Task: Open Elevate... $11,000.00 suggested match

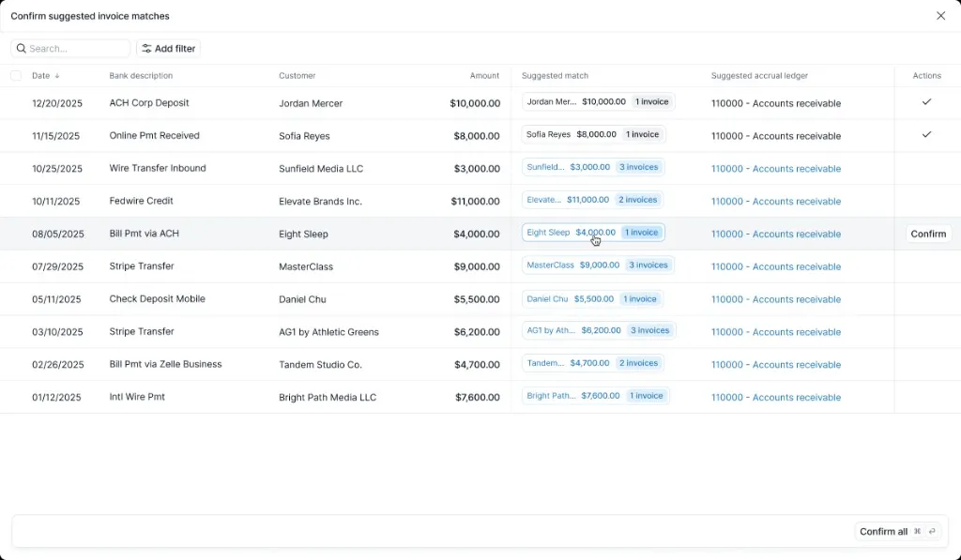Action: [x=592, y=200]
